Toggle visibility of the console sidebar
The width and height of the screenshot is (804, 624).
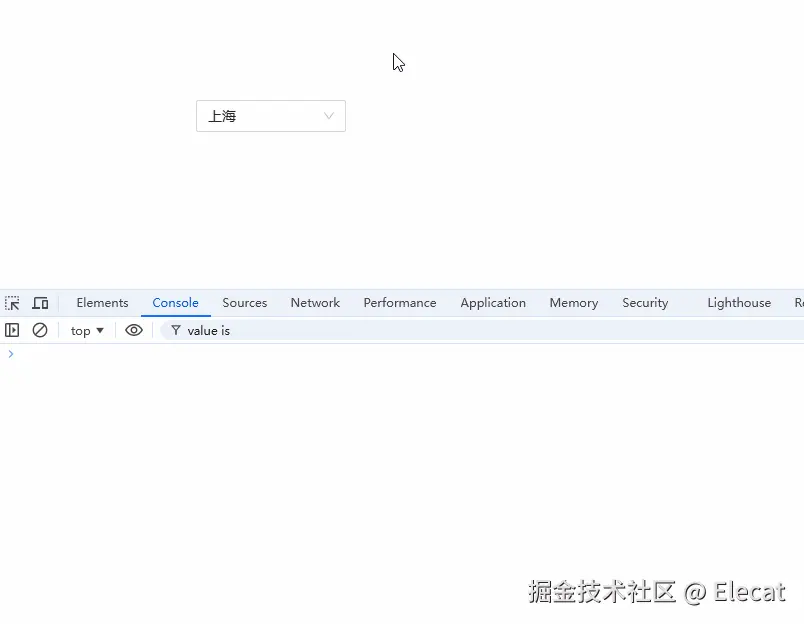tap(11, 330)
